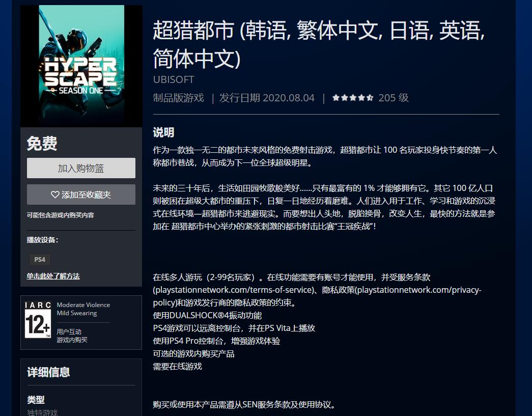Open the UBISOFT publisher link
This screenshot has height=416, width=532.
coord(174,79)
